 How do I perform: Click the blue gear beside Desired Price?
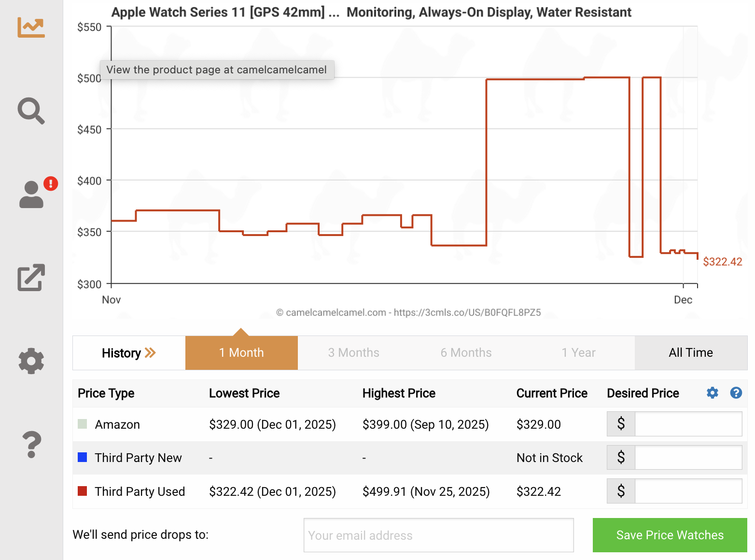[712, 393]
